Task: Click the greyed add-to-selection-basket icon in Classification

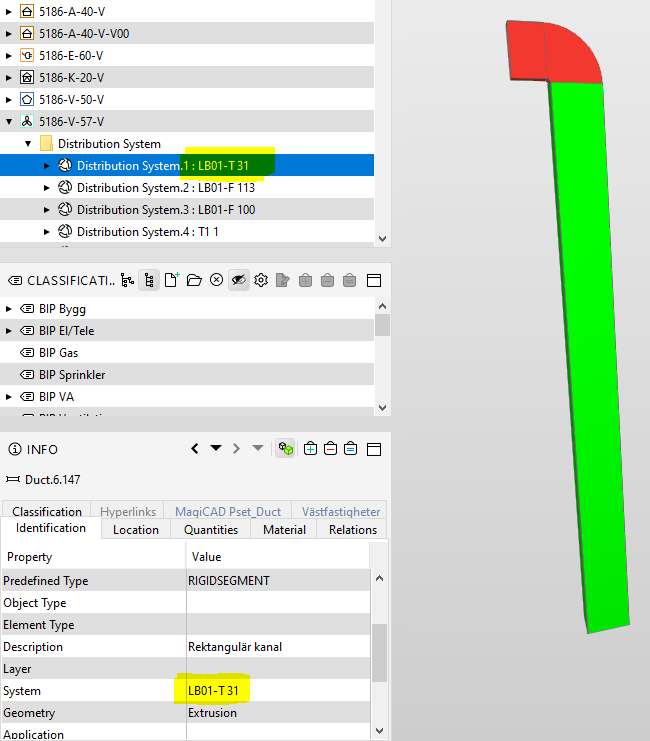Action: (x=305, y=280)
